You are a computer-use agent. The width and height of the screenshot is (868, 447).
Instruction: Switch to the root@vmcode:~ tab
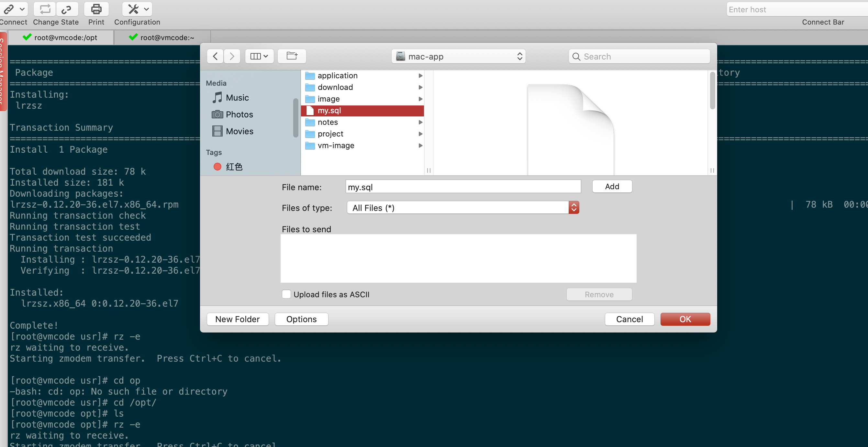pyautogui.click(x=167, y=38)
